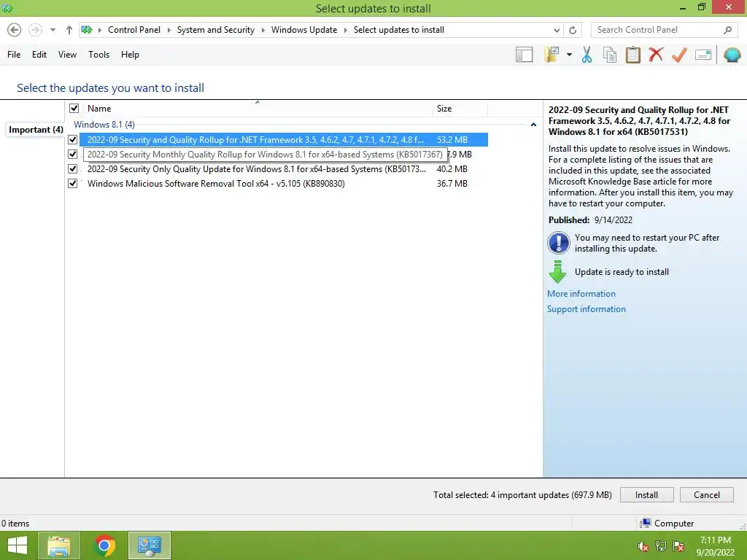Click the clipboard Paste icon
This screenshot has height=560, width=747.
point(632,55)
